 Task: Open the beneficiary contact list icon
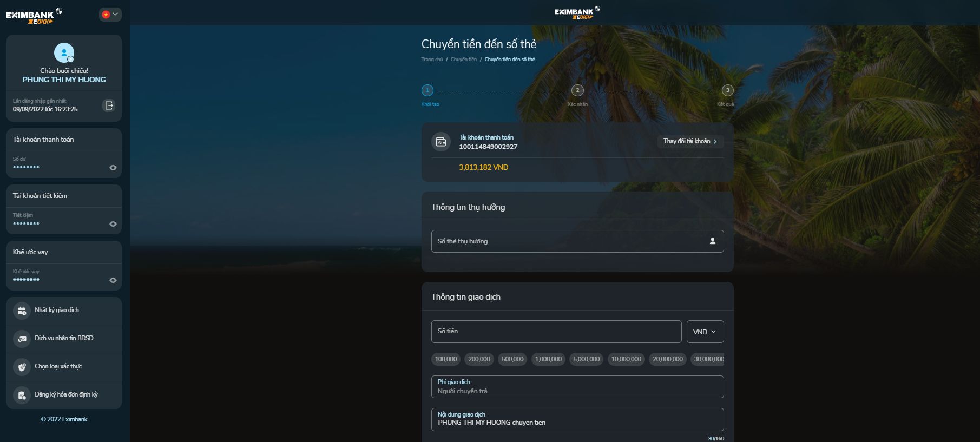[x=712, y=241]
